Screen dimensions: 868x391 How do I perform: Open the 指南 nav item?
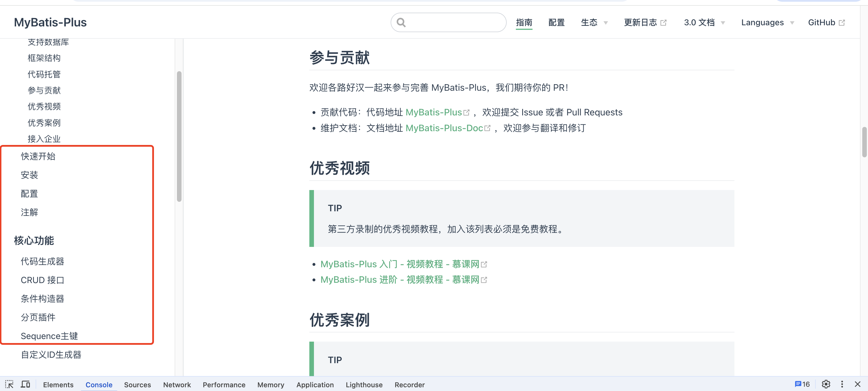pos(524,23)
